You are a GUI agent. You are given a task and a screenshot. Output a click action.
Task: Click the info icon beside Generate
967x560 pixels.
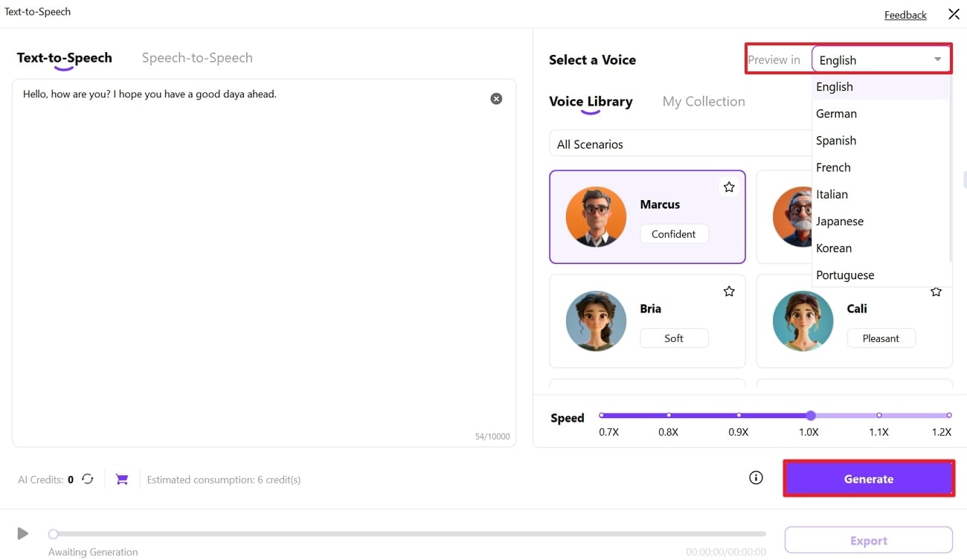click(x=756, y=478)
